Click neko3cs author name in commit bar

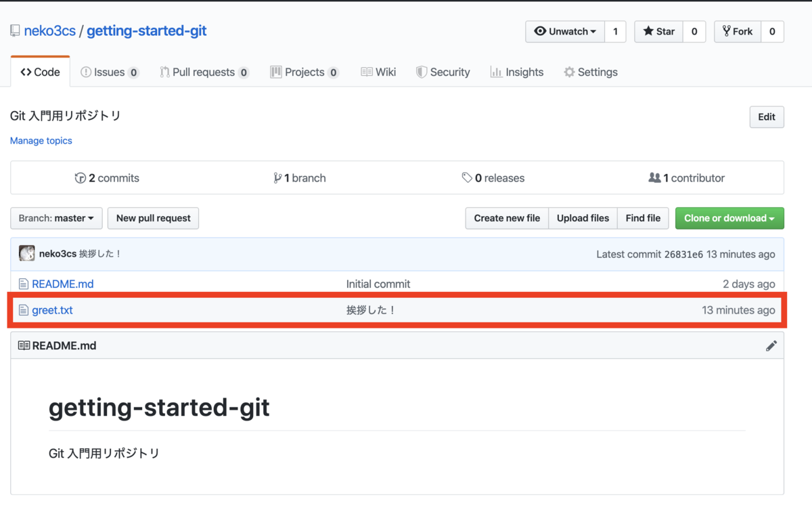(x=58, y=254)
